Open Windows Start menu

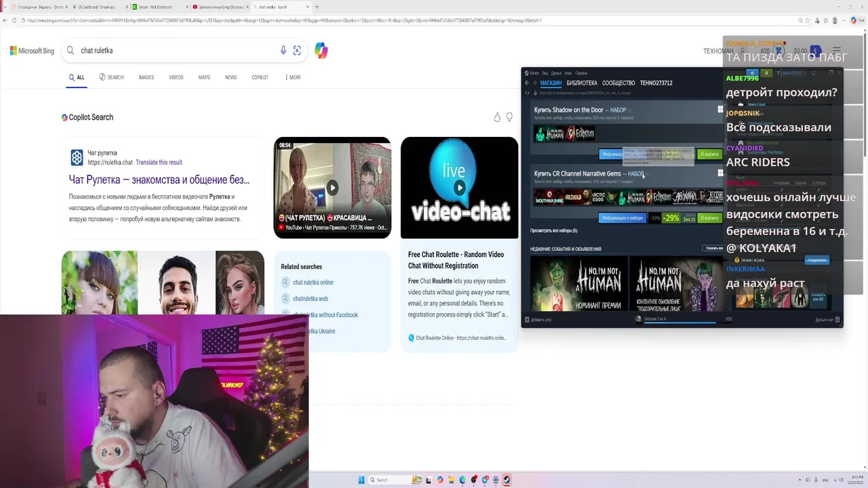click(361, 480)
